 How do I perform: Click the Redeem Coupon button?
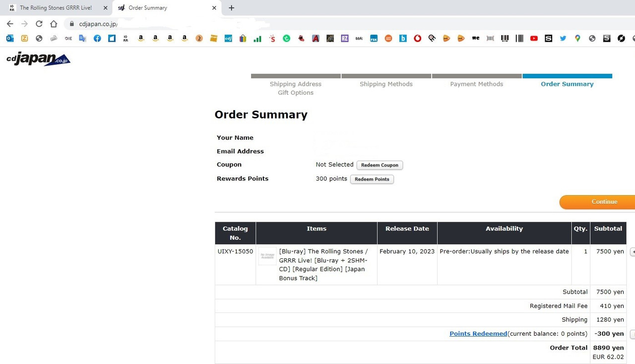[x=380, y=165]
